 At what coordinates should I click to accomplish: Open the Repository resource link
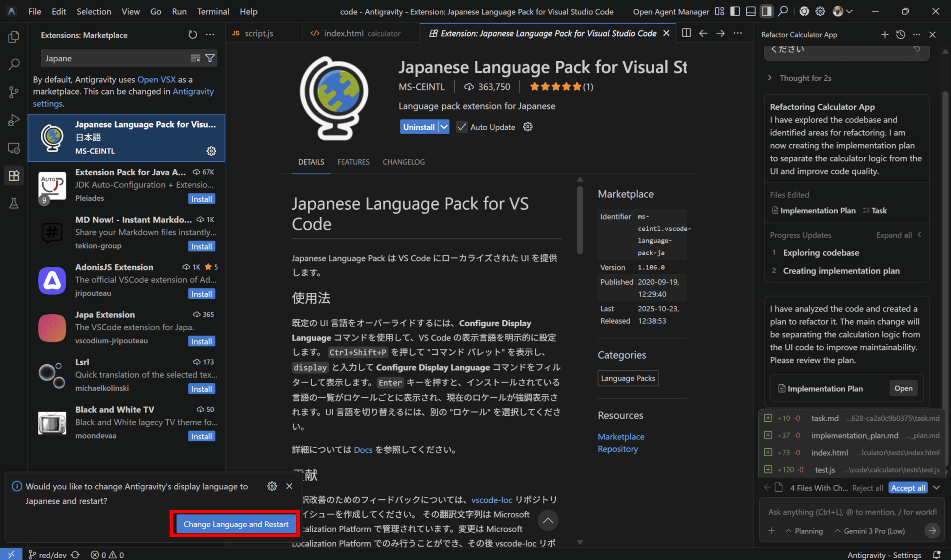coord(618,449)
